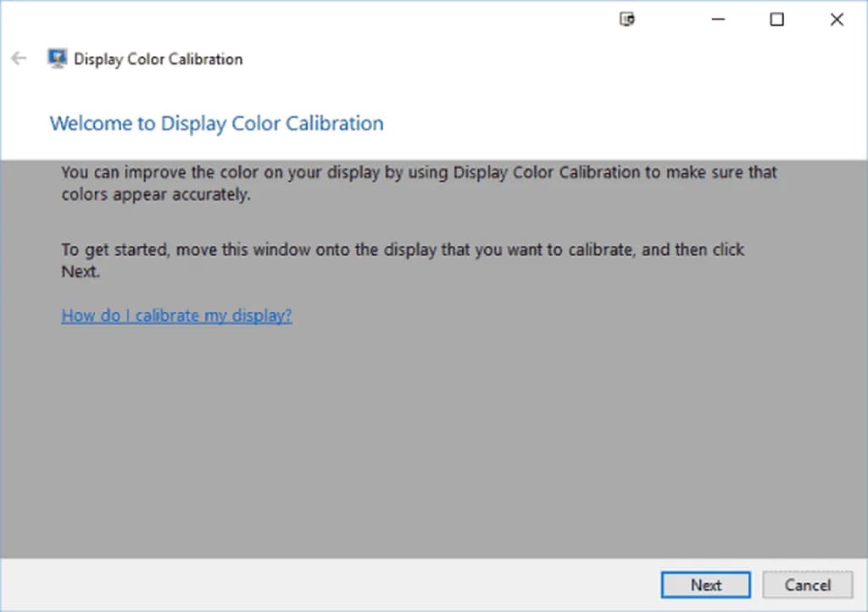Close the window with the X icon

tap(837, 19)
